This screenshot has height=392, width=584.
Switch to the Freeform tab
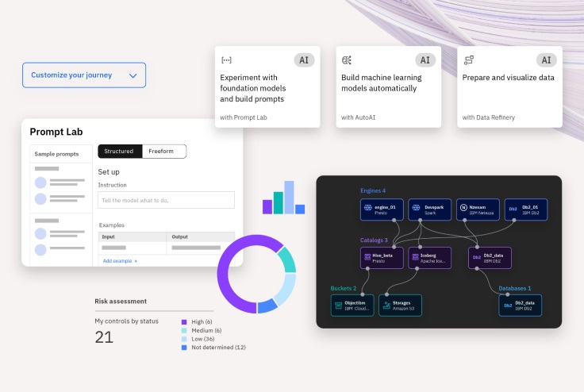point(164,152)
